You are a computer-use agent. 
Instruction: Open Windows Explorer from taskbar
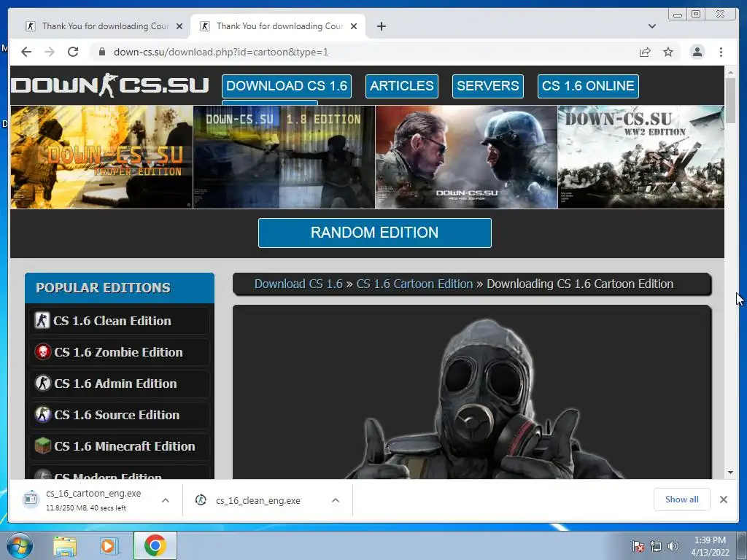[65, 546]
